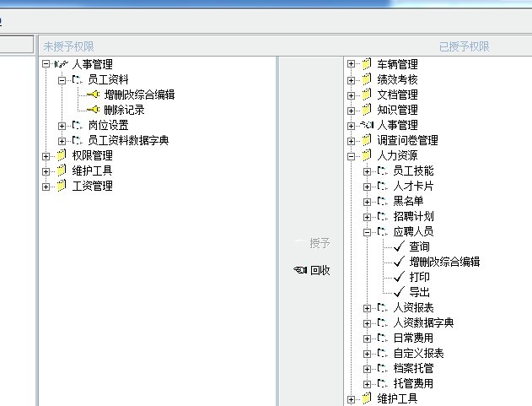This screenshot has width=532, height=406.
Task: Collapse the 应聘人员 node in right tree
Action: coord(367,231)
